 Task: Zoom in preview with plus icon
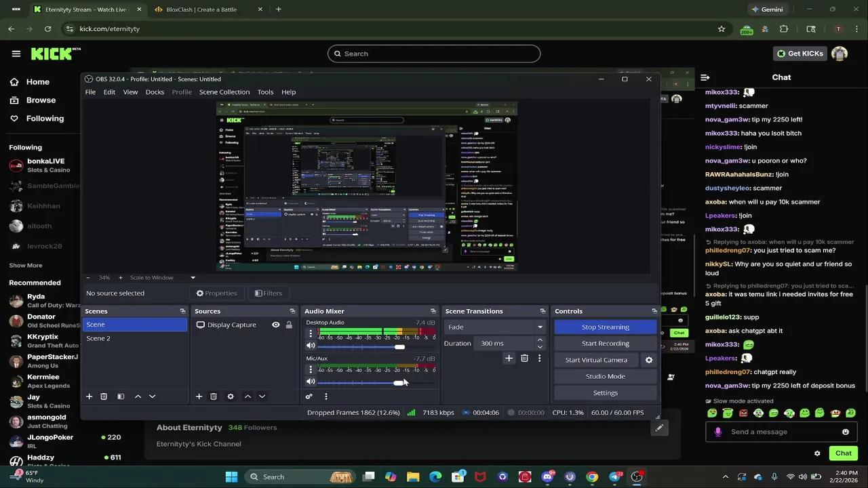121,278
